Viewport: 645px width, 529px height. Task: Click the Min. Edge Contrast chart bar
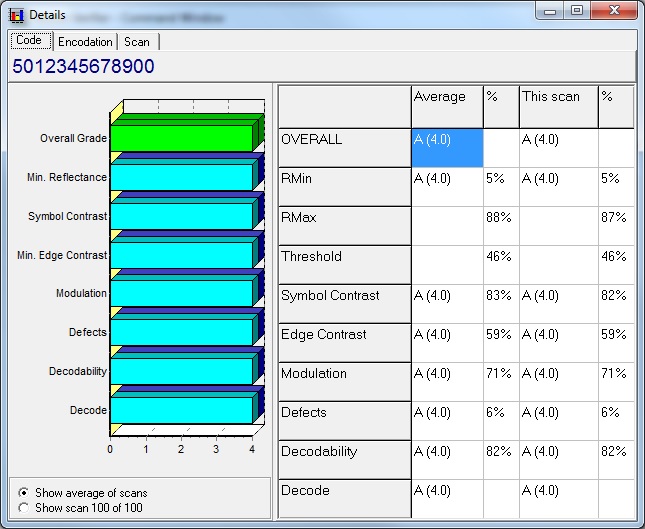click(x=181, y=255)
